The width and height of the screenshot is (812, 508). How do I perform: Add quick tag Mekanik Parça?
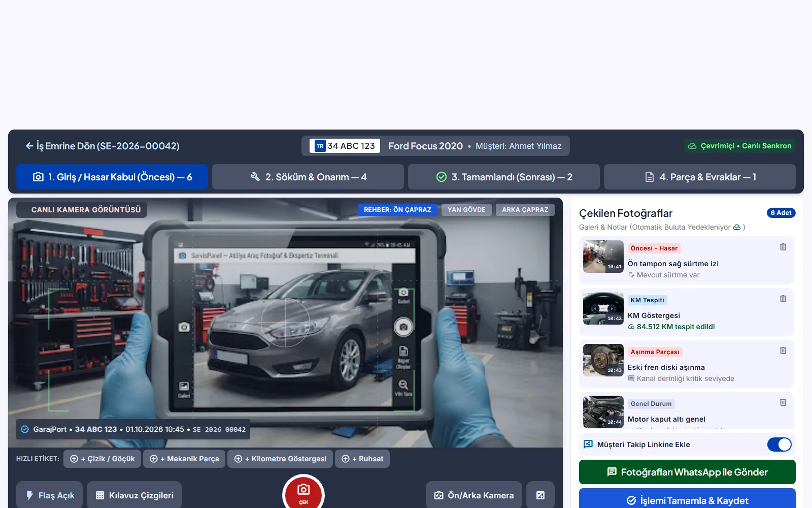click(184, 459)
